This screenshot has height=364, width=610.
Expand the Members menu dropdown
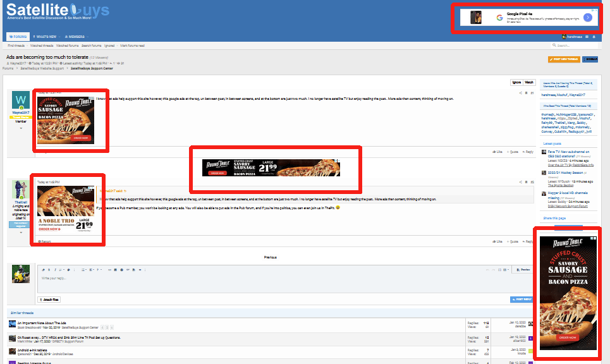click(x=76, y=37)
